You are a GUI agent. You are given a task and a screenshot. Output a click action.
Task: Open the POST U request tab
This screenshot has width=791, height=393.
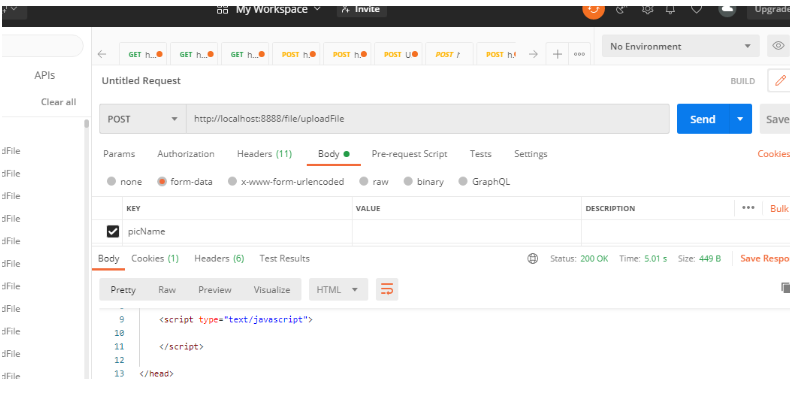pyautogui.click(x=398, y=54)
